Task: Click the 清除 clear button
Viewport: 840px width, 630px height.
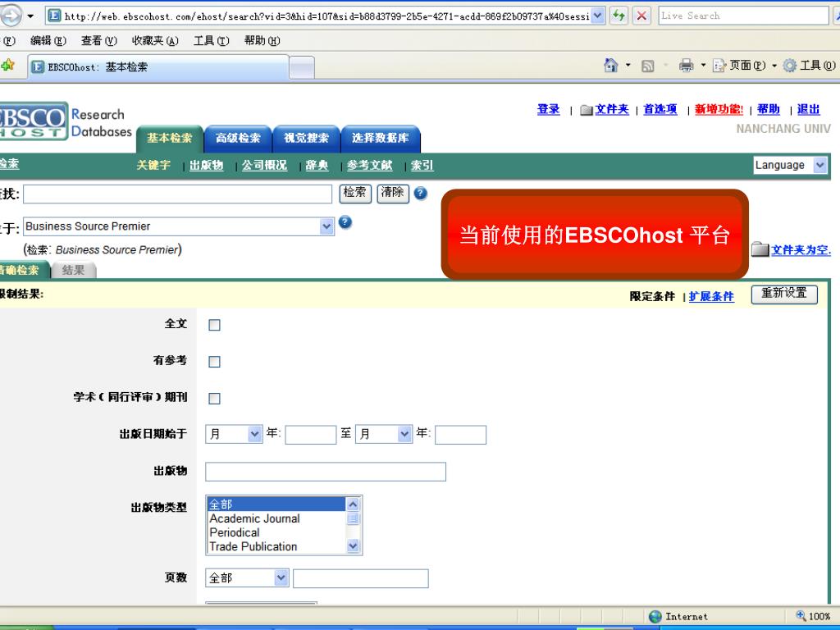Action: tap(393, 194)
